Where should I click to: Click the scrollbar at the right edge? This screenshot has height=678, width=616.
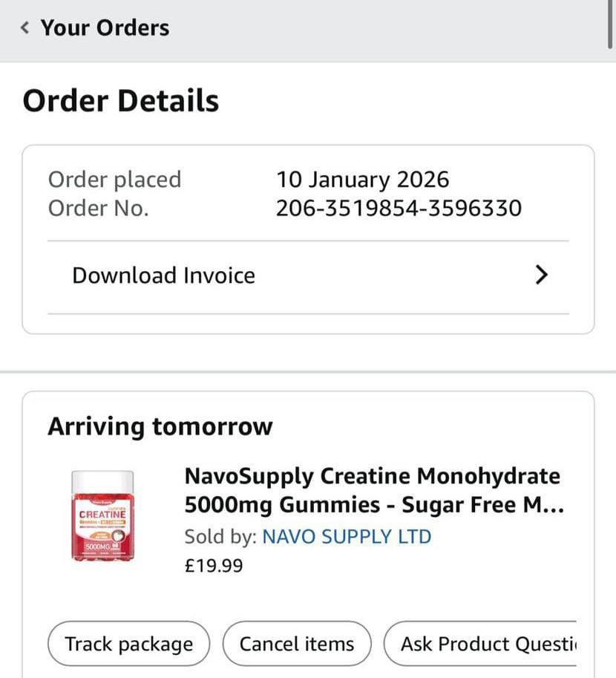click(610, 26)
